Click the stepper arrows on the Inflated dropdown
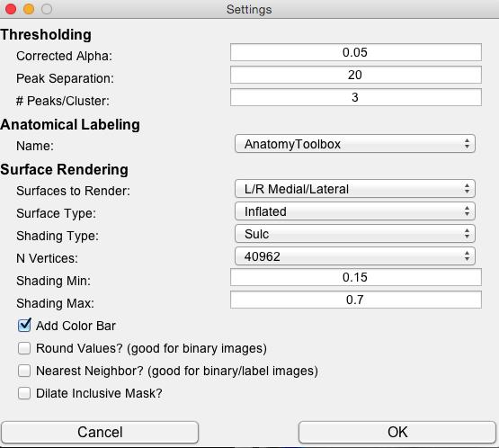Image resolution: width=499 pixels, height=448 pixels. pos(467,211)
